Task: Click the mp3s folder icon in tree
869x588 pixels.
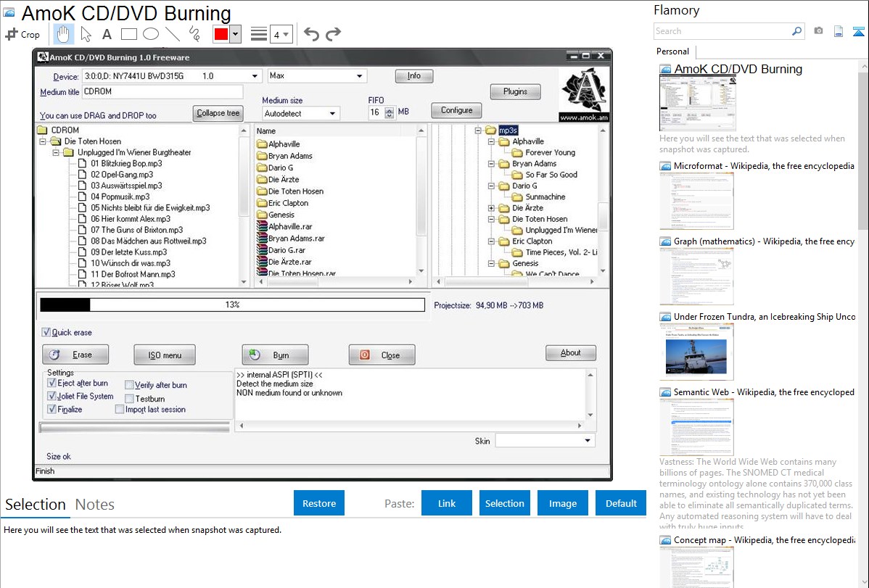Action: pos(490,131)
